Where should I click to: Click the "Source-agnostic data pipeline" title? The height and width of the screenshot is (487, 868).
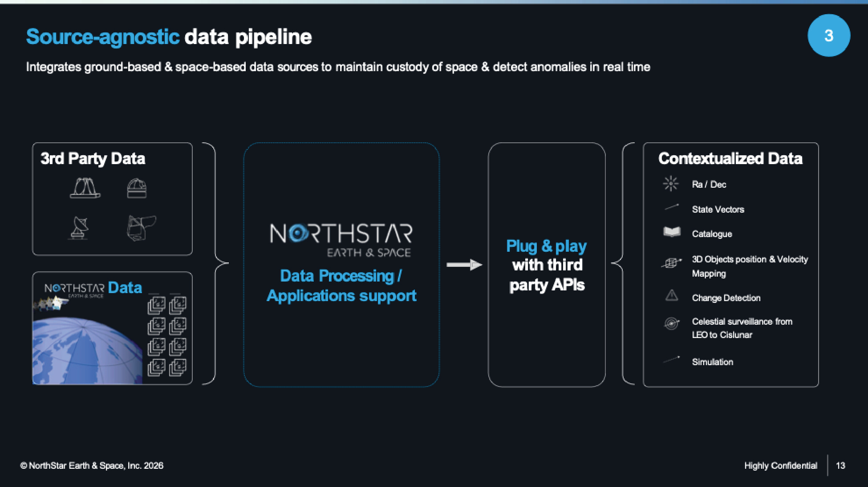pyautogui.click(x=169, y=37)
